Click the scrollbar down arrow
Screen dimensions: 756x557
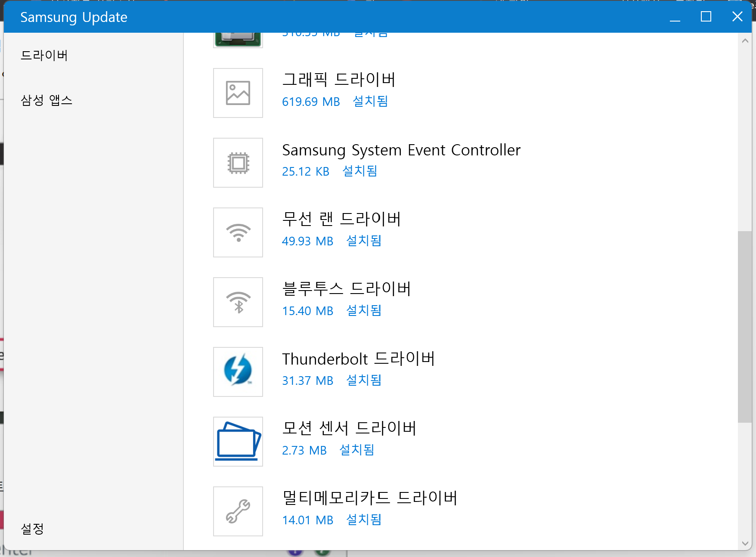[745, 543]
